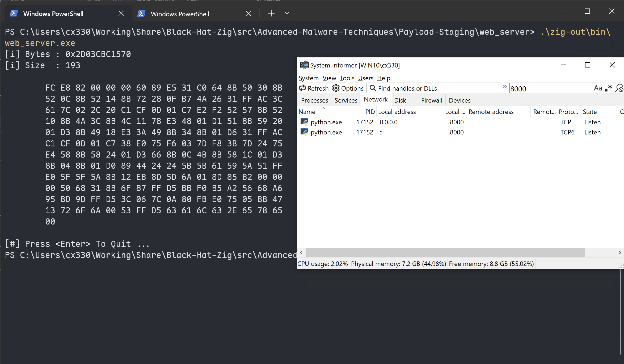Click the Find handles or DLLs magnifier
The height and width of the screenshot is (364, 624).
pos(373,88)
